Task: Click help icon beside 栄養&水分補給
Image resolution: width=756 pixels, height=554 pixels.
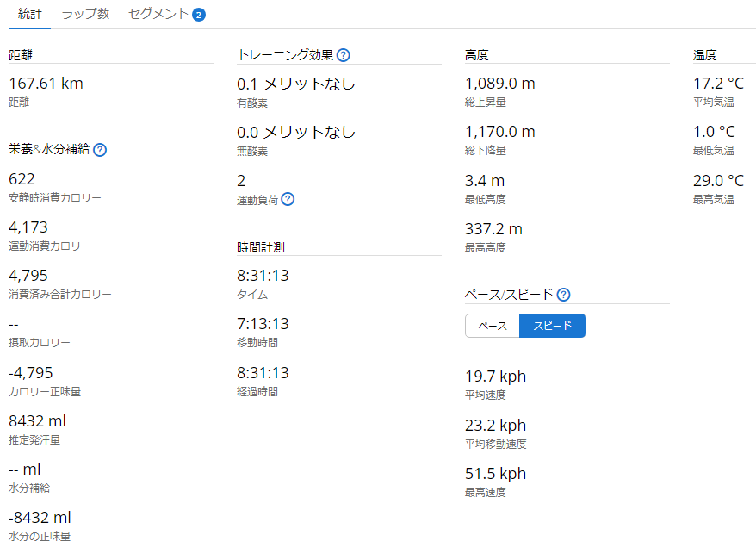Action: coord(100,149)
